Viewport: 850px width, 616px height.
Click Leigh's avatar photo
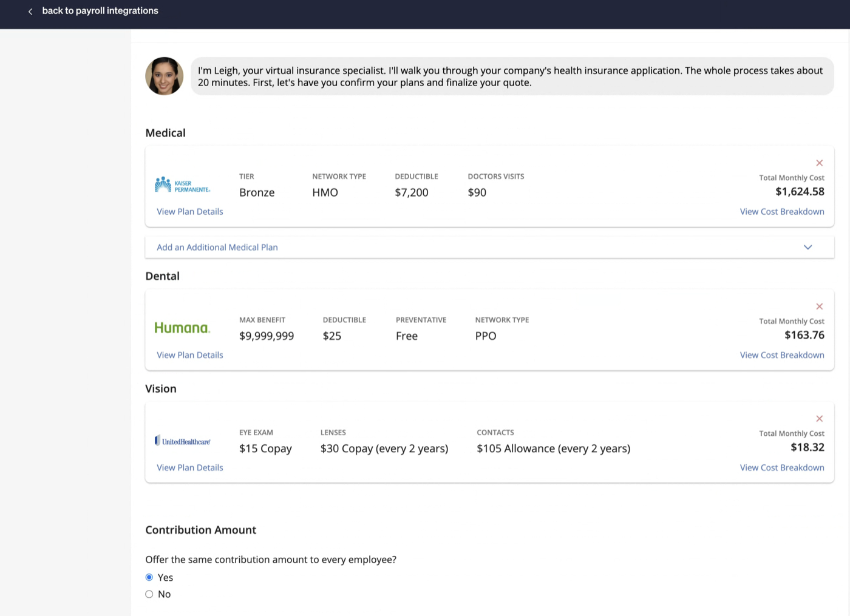(x=165, y=76)
